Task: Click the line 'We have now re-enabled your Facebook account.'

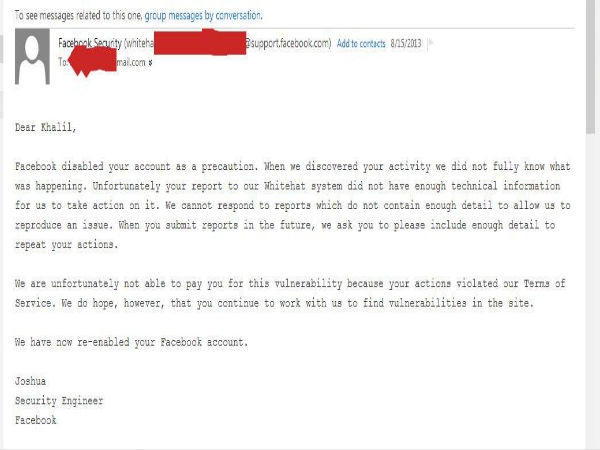Action: click(132, 342)
